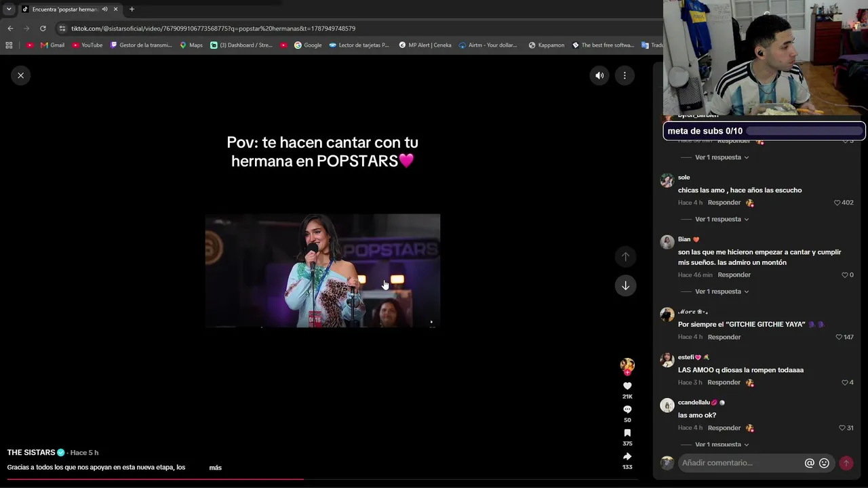Close the TikTok video viewer

[20, 75]
